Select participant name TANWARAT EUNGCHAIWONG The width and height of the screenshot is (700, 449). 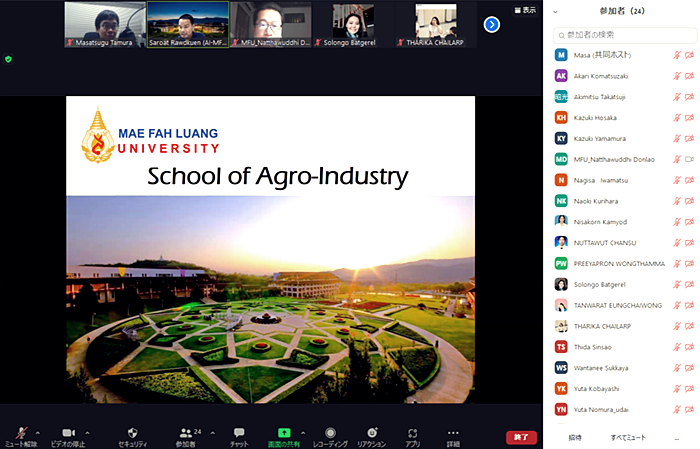[x=618, y=305]
